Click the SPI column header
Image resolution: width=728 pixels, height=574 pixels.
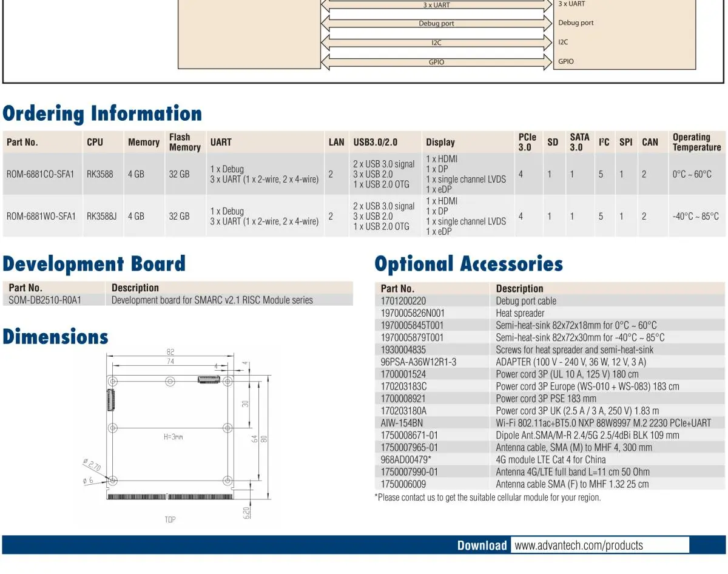pos(625,142)
